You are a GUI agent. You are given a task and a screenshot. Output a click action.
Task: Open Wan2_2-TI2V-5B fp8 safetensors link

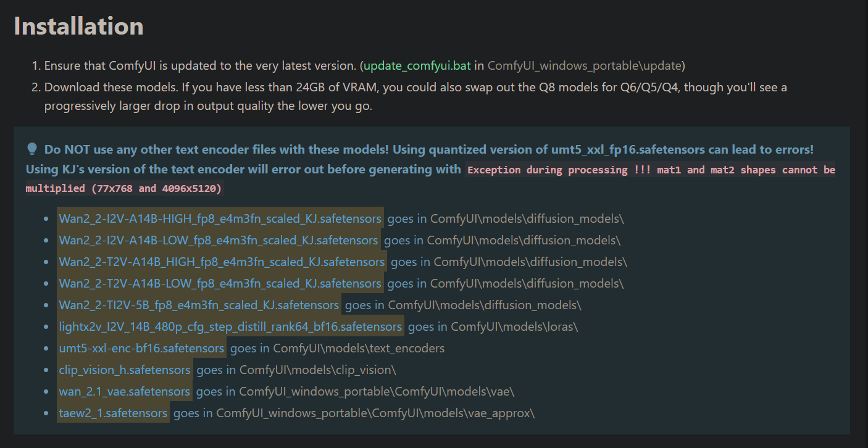(x=199, y=305)
